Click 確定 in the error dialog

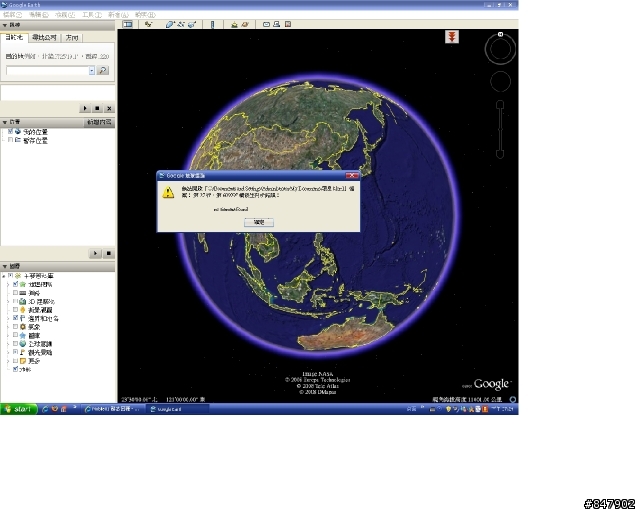click(x=259, y=222)
